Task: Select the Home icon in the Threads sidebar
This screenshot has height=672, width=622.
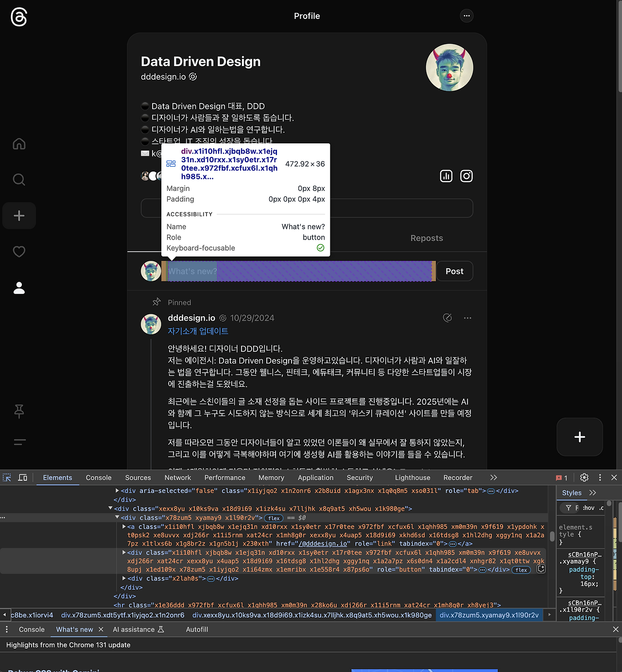Action: coord(18,143)
